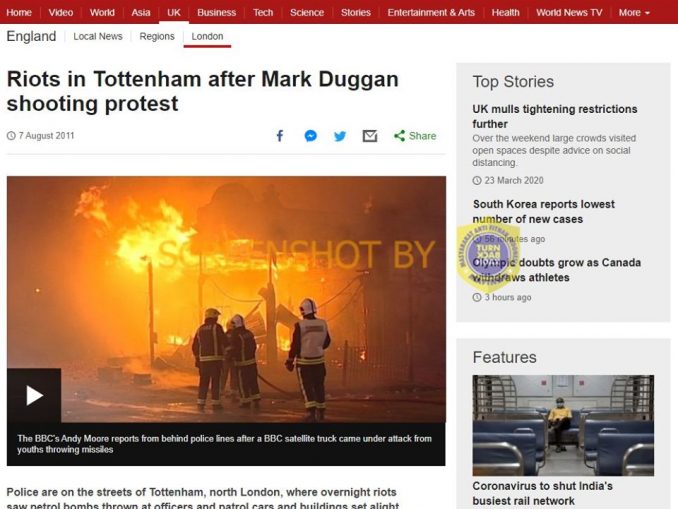
Task: Go to World News TV section
Action: coord(569,13)
